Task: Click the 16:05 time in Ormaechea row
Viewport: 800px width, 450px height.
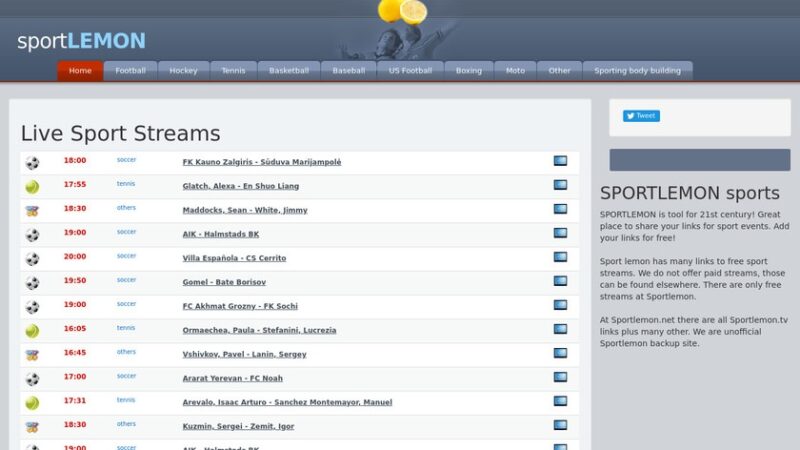Action: coord(74,328)
